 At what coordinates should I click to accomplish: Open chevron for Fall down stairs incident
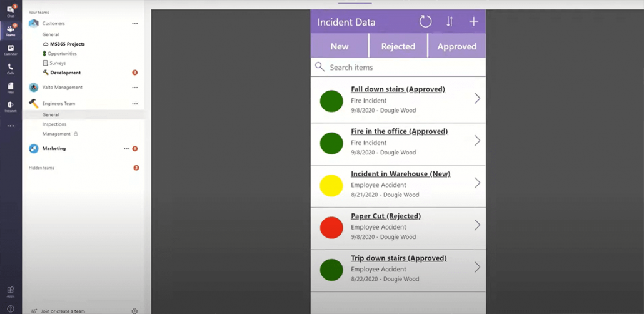pyautogui.click(x=477, y=99)
